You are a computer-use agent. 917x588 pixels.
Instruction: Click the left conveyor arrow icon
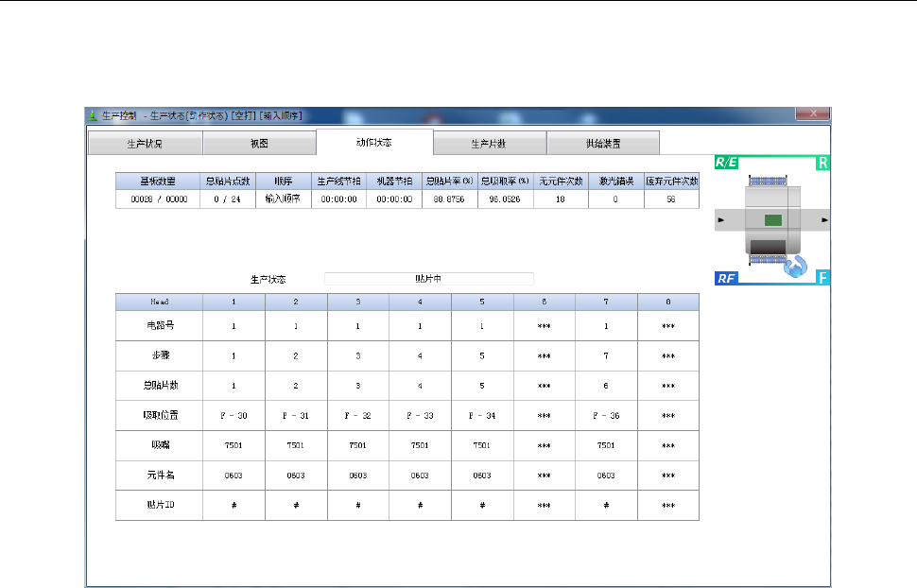click(721, 220)
